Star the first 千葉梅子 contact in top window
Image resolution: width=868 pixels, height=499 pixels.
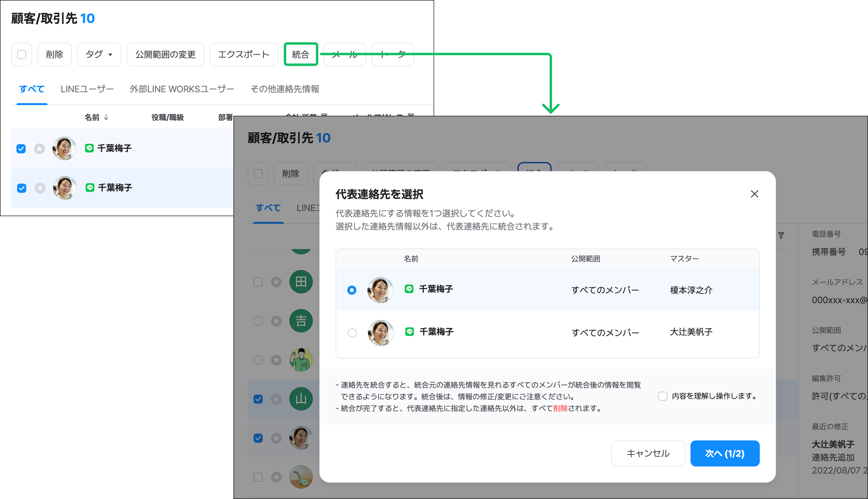pyautogui.click(x=39, y=149)
